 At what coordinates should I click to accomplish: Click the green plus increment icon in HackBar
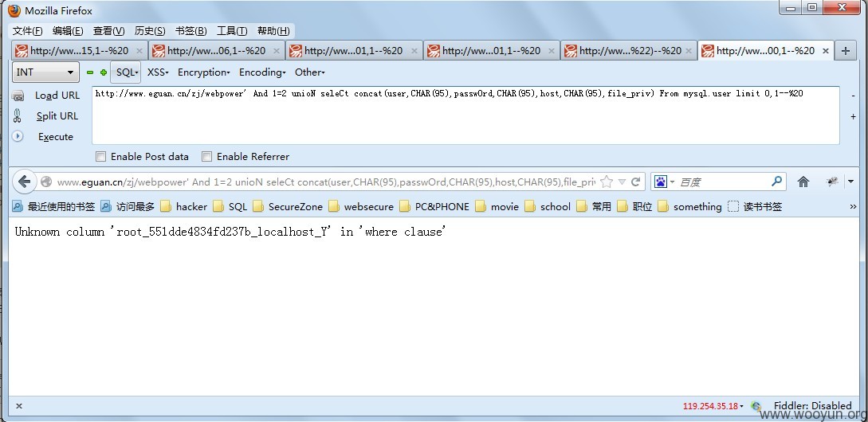click(x=104, y=72)
